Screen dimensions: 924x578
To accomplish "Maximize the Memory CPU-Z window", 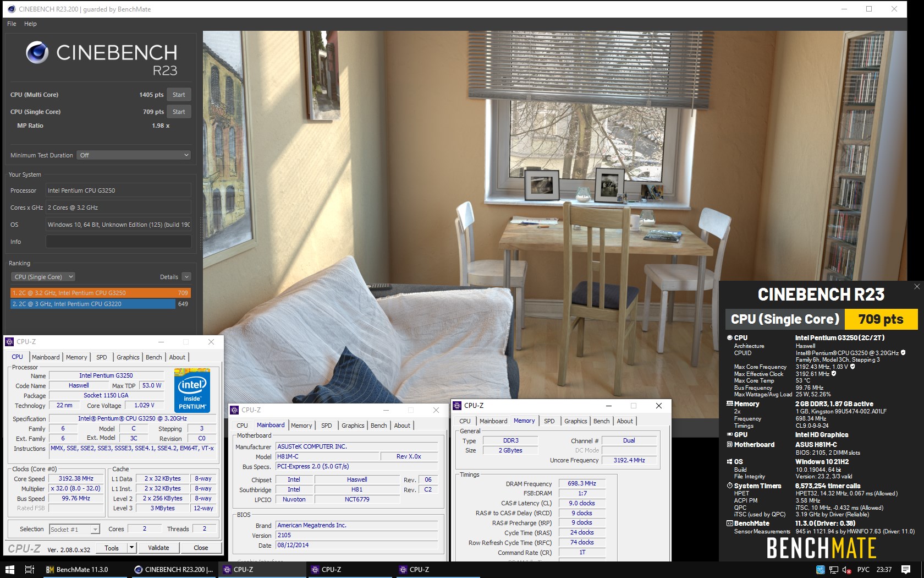I will coord(634,406).
